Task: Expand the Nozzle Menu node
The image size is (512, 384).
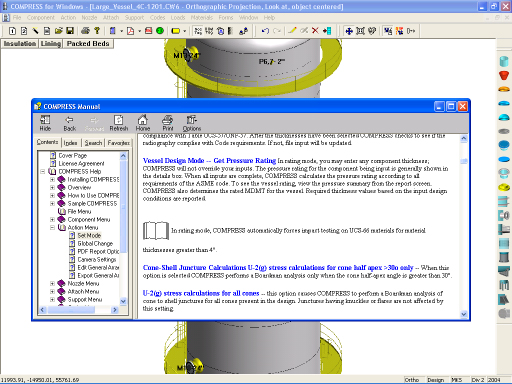Action: point(52,284)
